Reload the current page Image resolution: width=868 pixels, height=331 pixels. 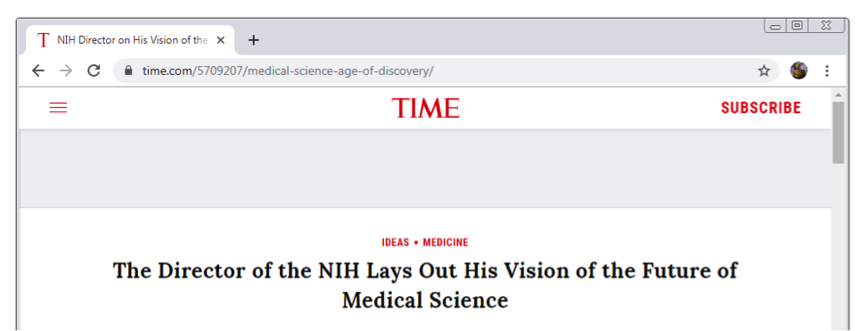[x=94, y=70]
